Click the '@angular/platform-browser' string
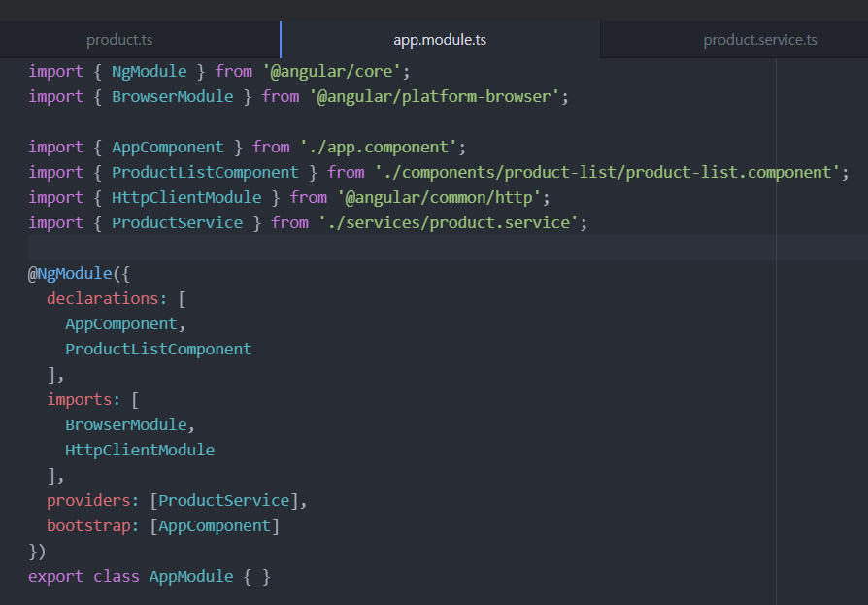 (434, 97)
